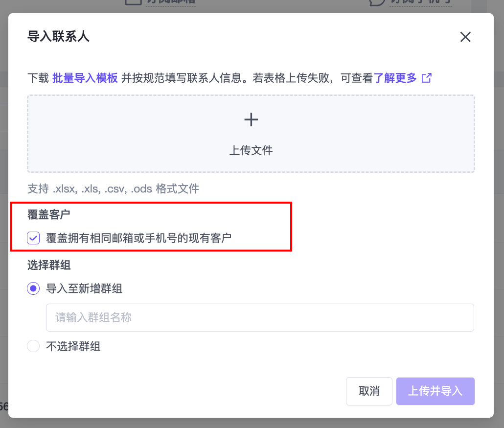This screenshot has height=428, width=504.
Task: Open the 批量导入模板 download link
Action: pos(85,78)
